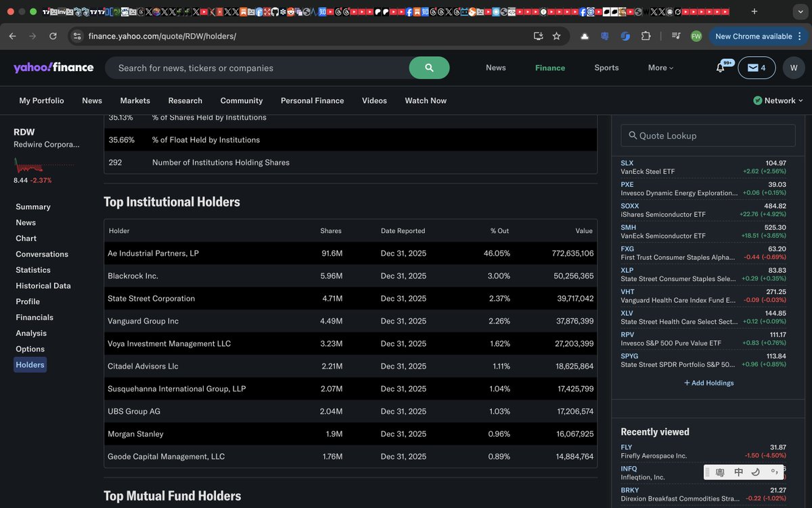Screen dimensions: 812x508
Task: Open the new tab plus button
Action: pos(754,12)
